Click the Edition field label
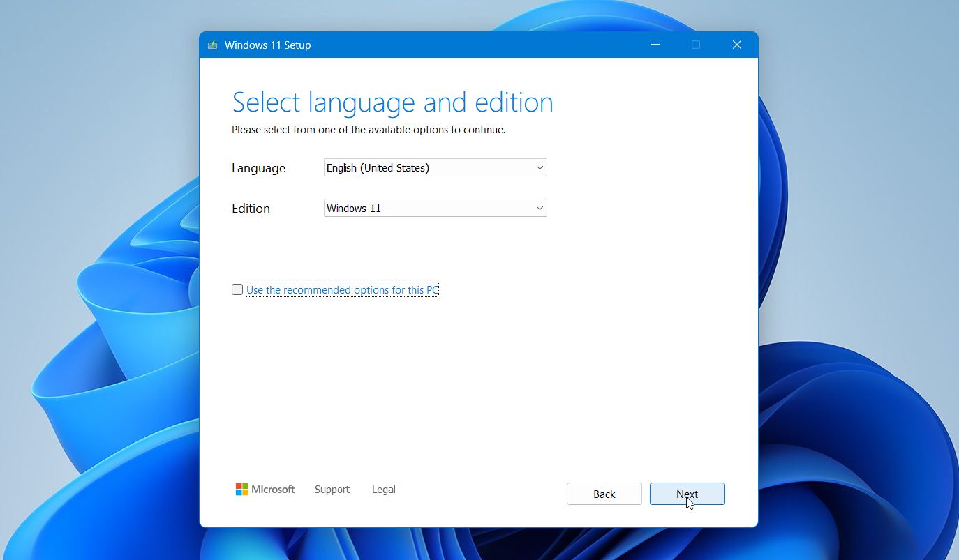The width and height of the screenshot is (959, 560). click(x=251, y=209)
